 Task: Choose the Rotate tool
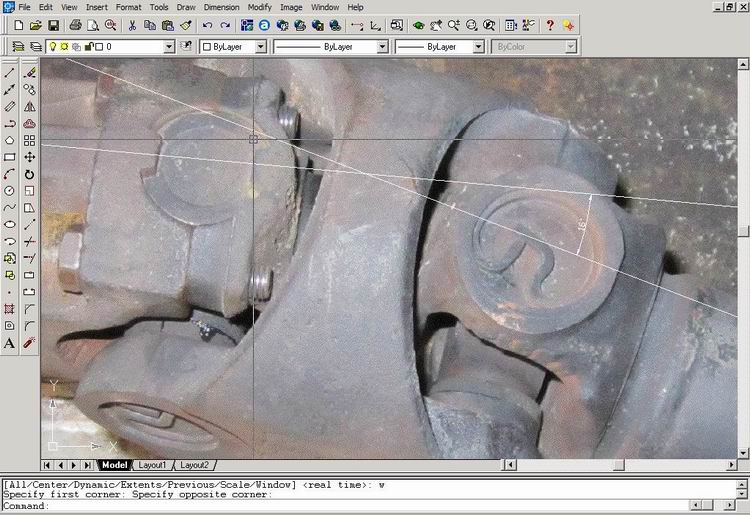pos(30,174)
